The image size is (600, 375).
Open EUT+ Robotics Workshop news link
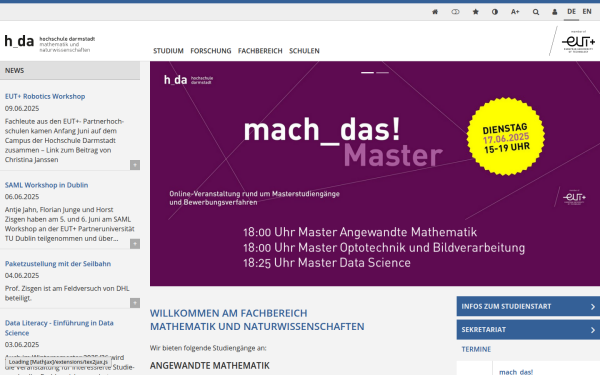(x=45, y=96)
